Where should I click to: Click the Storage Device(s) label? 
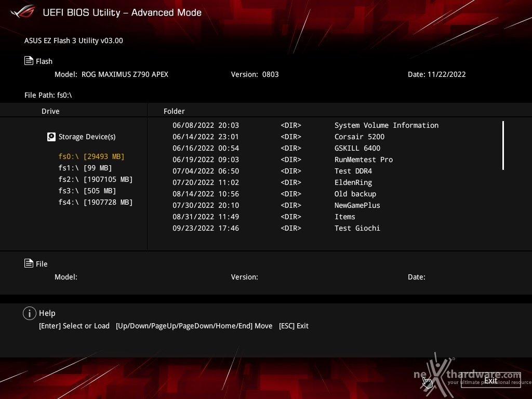(x=87, y=137)
